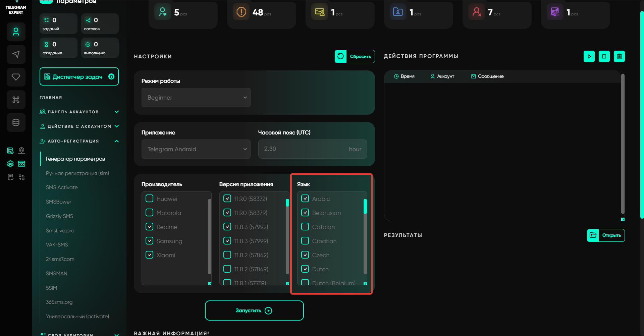
Task: Check the 11.8.2 (57842) version checkbox
Action: click(x=227, y=255)
